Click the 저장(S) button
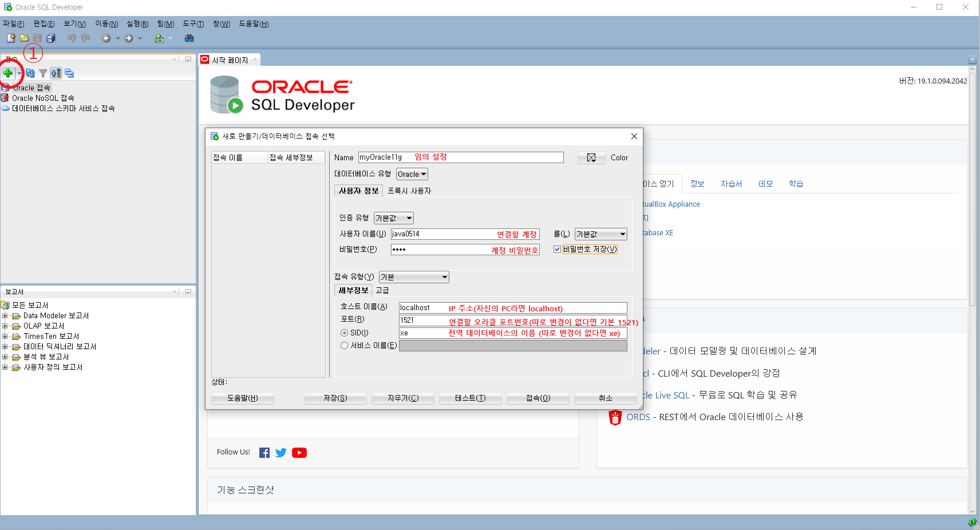Image resolution: width=980 pixels, height=530 pixels. (335, 398)
